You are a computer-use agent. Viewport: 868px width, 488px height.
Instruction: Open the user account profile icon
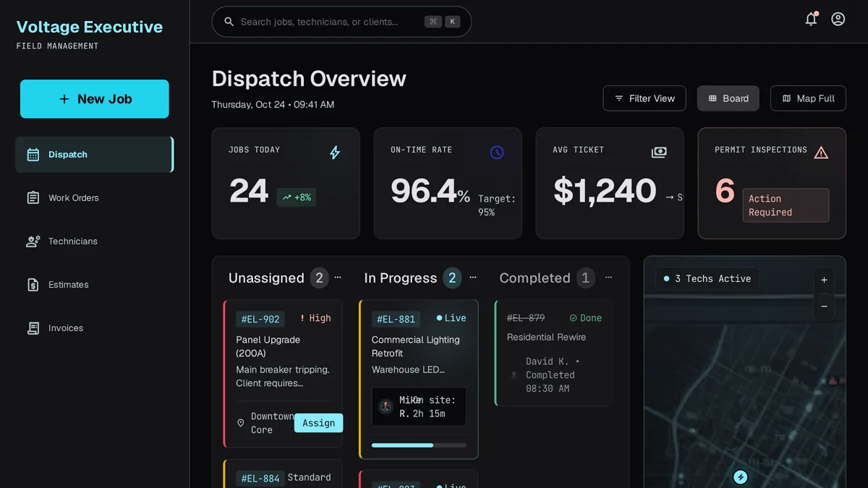tap(838, 20)
